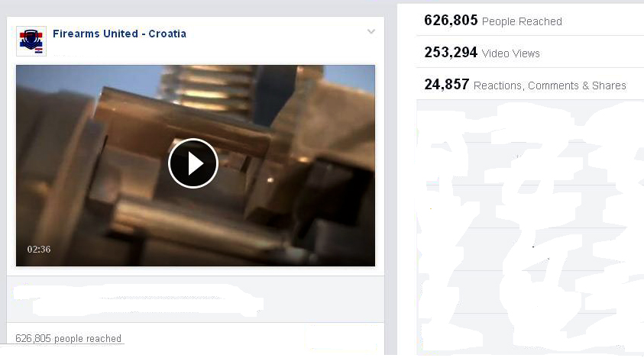Play the Firearms United video
The height and width of the screenshot is (358, 644).
pyautogui.click(x=193, y=163)
